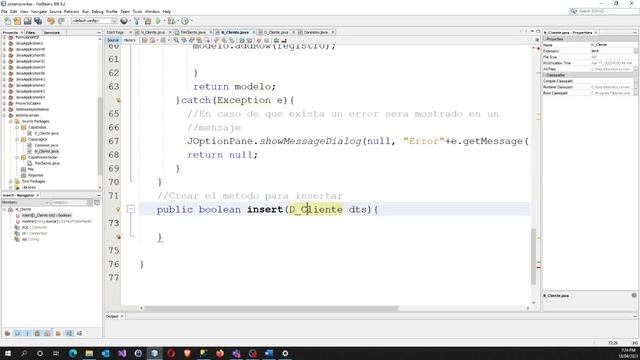Expand the ProyectoCajero project node
The height and width of the screenshot is (360, 640).
pyautogui.click(x=4, y=103)
